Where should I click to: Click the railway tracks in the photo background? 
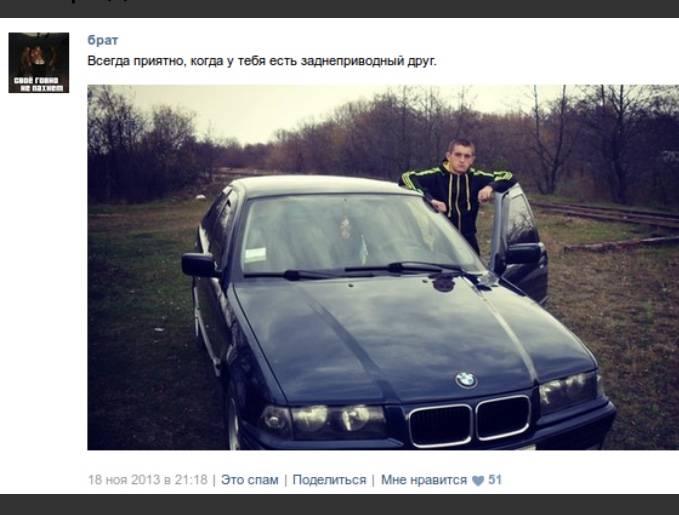606,214
